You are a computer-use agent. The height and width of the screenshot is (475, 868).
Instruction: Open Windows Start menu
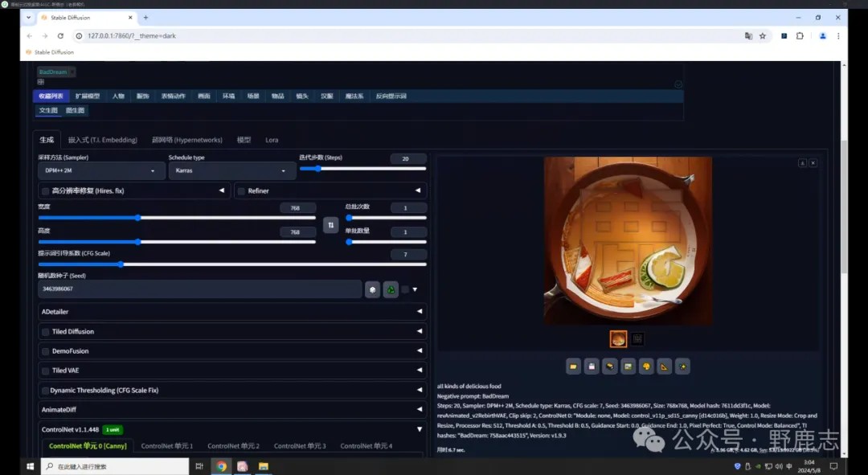point(30,466)
